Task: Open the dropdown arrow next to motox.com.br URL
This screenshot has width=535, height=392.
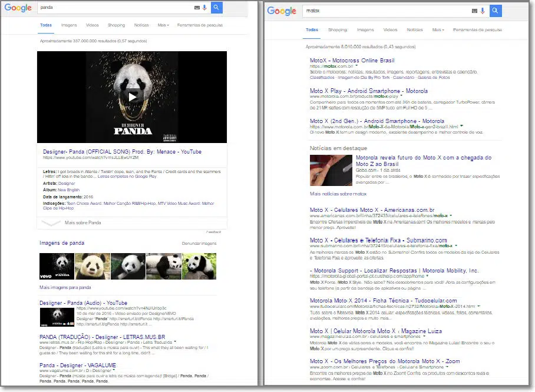Action: [356, 66]
